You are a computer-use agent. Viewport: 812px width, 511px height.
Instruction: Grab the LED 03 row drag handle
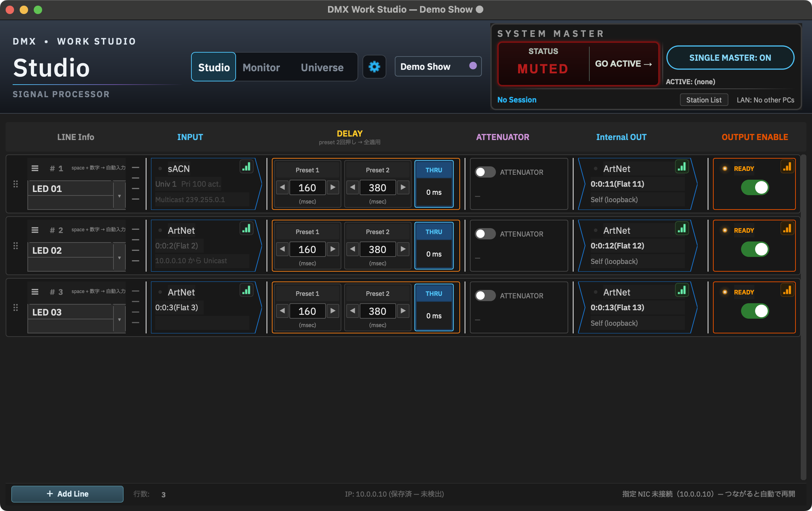click(x=15, y=307)
